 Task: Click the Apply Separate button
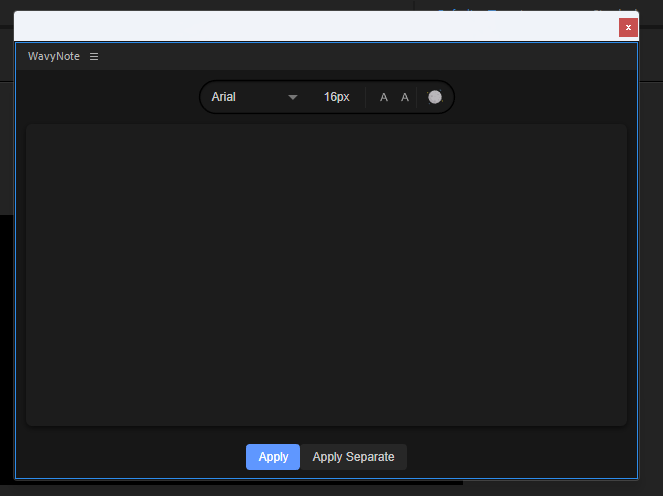pos(353,457)
